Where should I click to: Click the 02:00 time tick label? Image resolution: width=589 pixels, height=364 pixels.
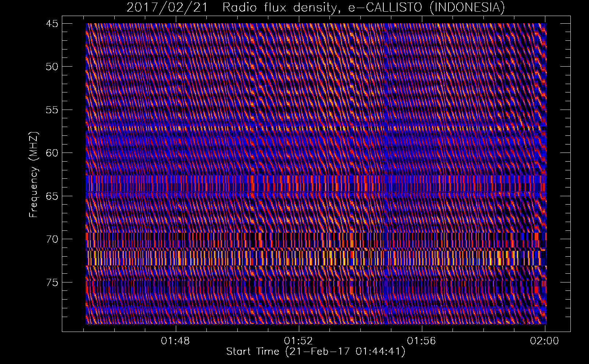(x=545, y=341)
